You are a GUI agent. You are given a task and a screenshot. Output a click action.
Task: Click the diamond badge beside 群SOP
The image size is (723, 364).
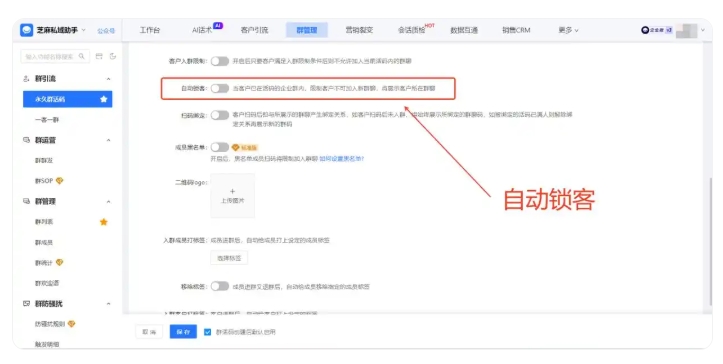tap(59, 180)
